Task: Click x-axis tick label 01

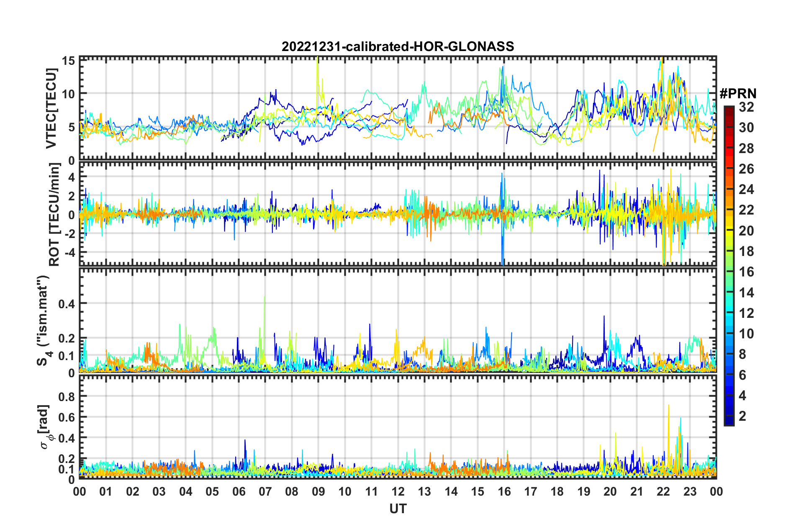Action: tap(106, 492)
